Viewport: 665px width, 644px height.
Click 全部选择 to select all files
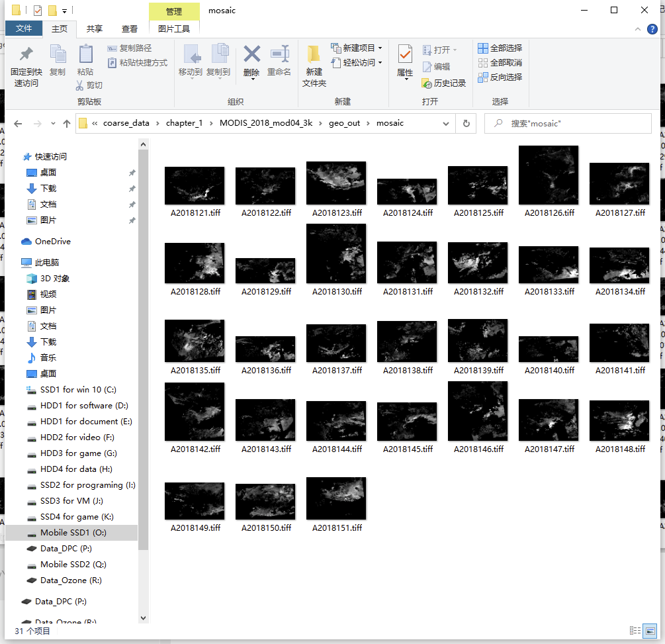[x=500, y=48]
